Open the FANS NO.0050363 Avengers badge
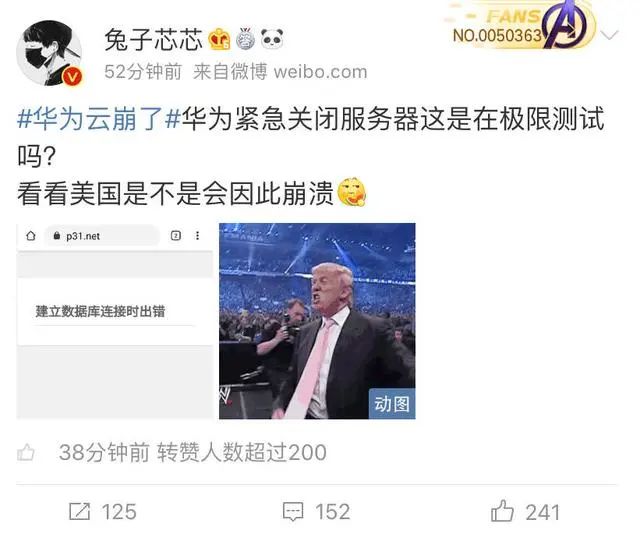 [x=520, y=24]
